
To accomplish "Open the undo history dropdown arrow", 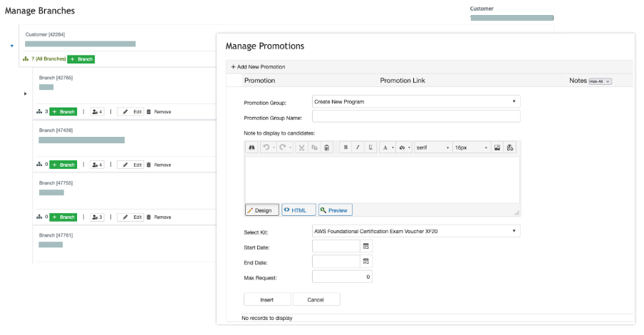I will 274,148.
